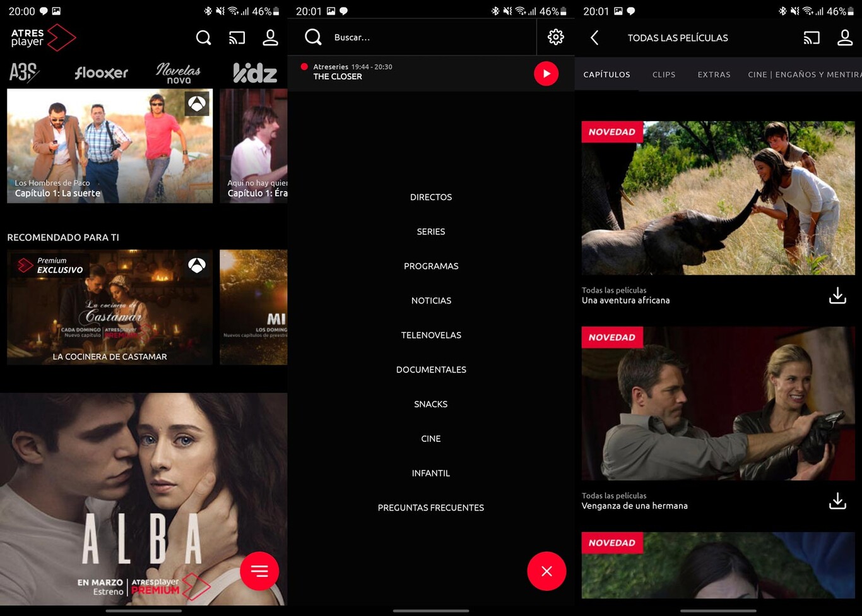Download the movie Una aventura africana
862x616 pixels.
[837, 295]
